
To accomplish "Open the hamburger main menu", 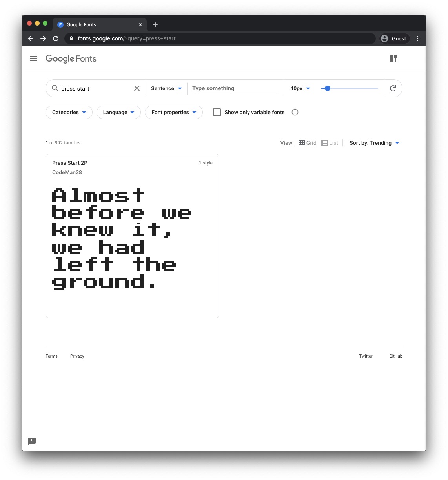I will pyautogui.click(x=34, y=58).
